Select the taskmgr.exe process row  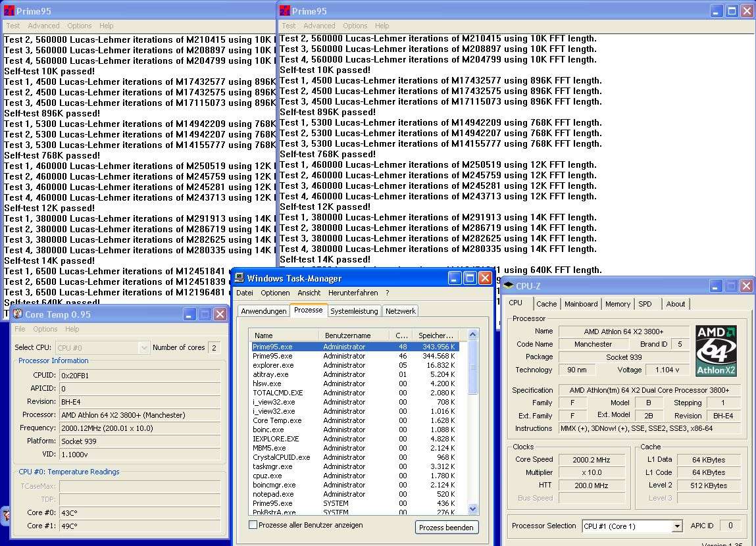(x=355, y=466)
